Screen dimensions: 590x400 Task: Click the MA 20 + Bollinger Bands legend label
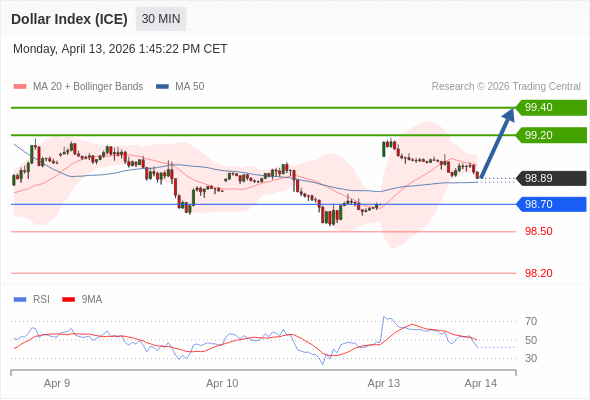coord(88,87)
